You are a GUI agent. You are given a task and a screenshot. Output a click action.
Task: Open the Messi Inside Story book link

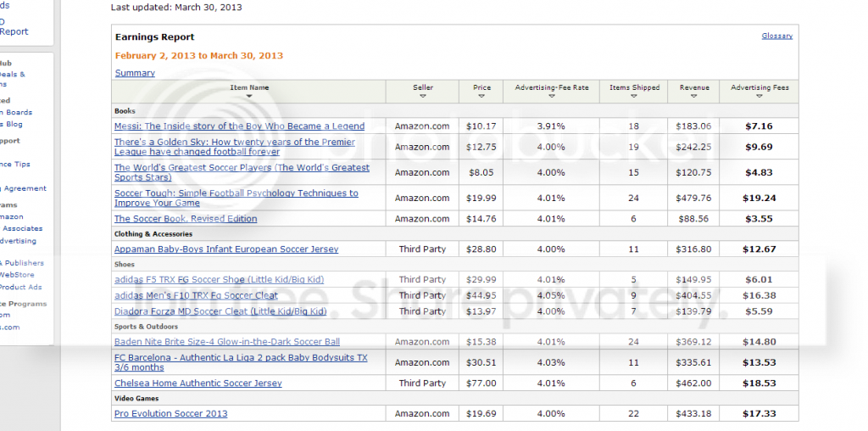pos(239,126)
